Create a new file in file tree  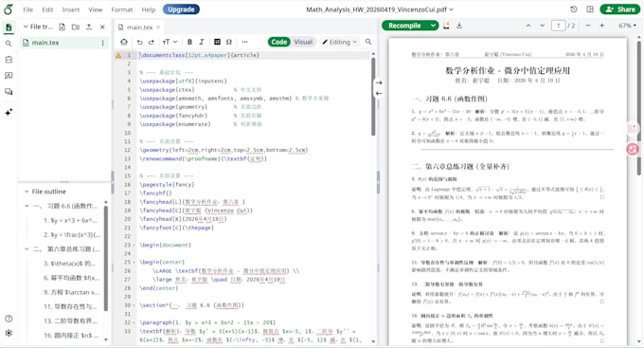[62, 27]
